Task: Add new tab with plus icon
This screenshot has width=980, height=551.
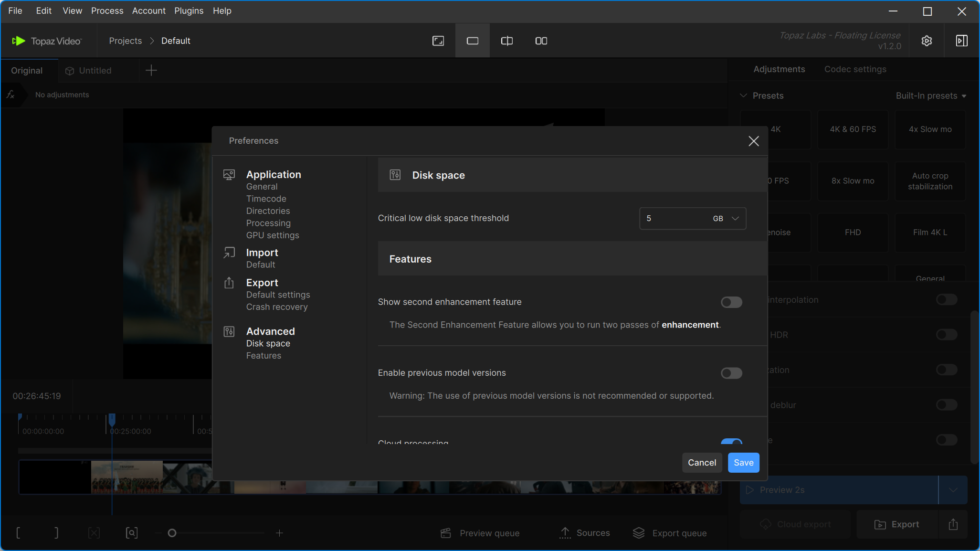Action: [x=151, y=71]
